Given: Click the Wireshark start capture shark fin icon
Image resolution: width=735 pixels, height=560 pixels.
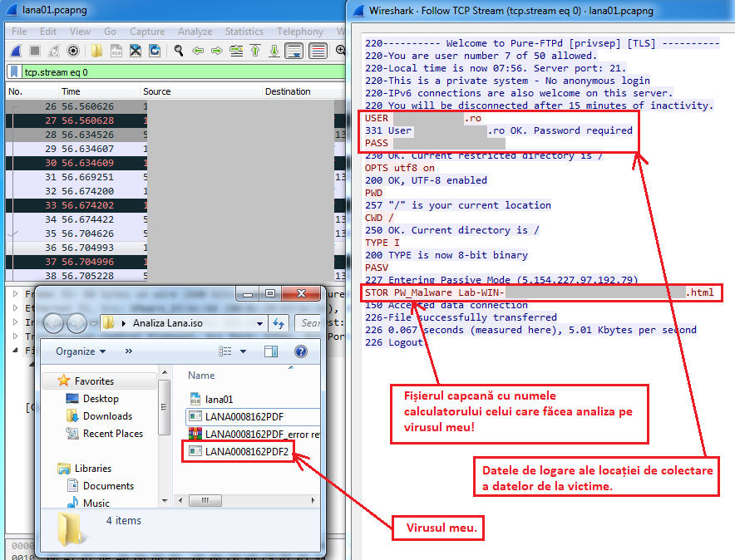Looking at the screenshot, I should pyautogui.click(x=16, y=51).
